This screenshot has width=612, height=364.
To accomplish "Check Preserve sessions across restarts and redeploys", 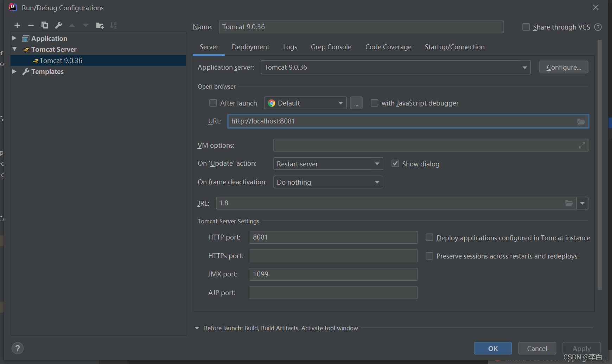I will pyautogui.click(x=429, y=256).
